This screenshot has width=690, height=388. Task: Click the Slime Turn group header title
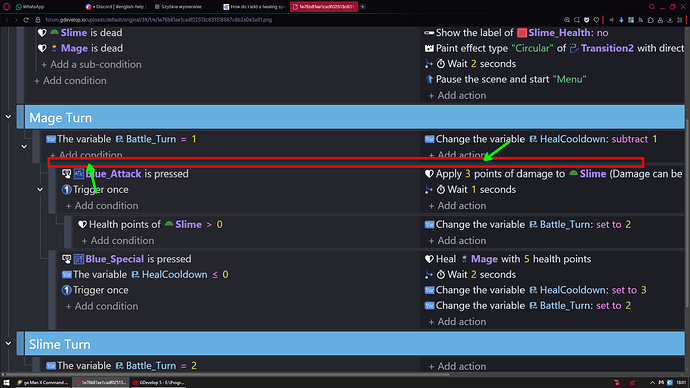[x=60, y=344]
